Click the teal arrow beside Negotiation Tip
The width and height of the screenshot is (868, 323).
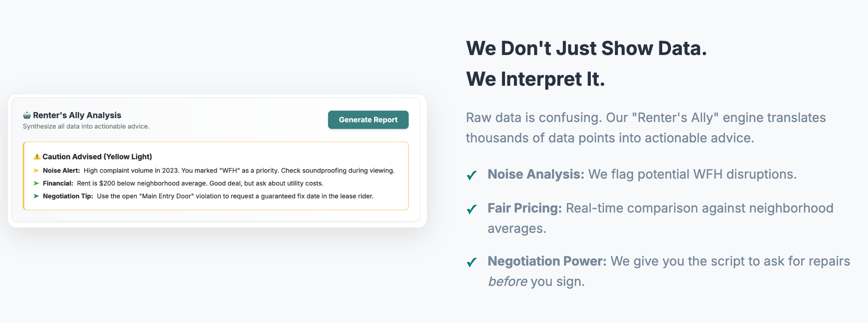[36, 196]
